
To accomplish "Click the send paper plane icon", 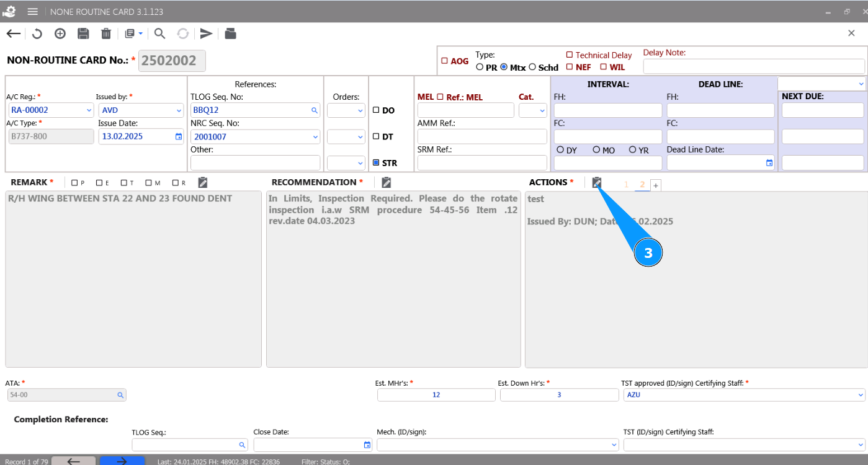I will point(206,33).
